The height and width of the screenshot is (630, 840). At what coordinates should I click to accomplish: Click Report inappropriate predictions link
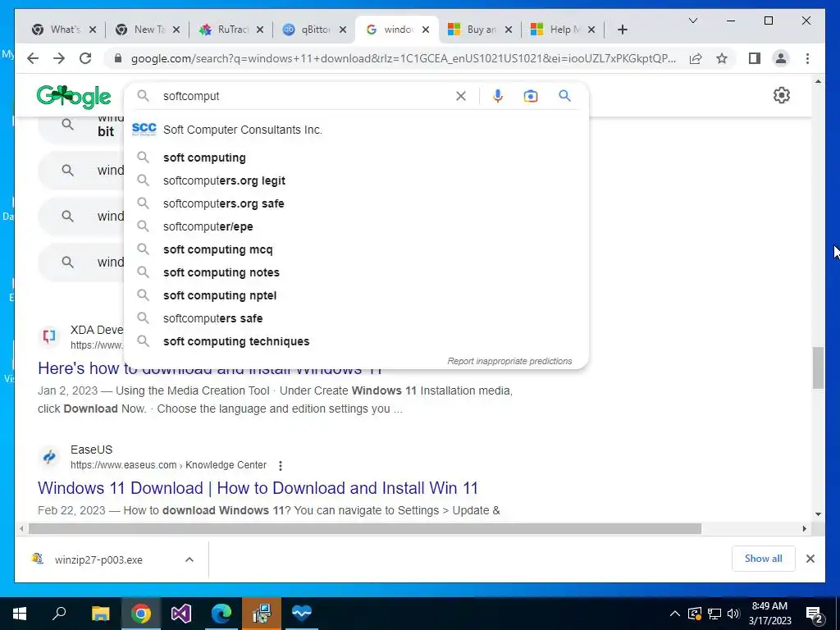[509, 361]
